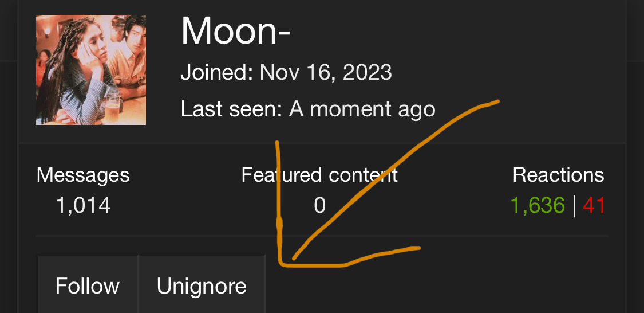Viewport: 644px width, 313px height.
Task: Click the tip of the orange drawn arrow
Action: (293, 259)
